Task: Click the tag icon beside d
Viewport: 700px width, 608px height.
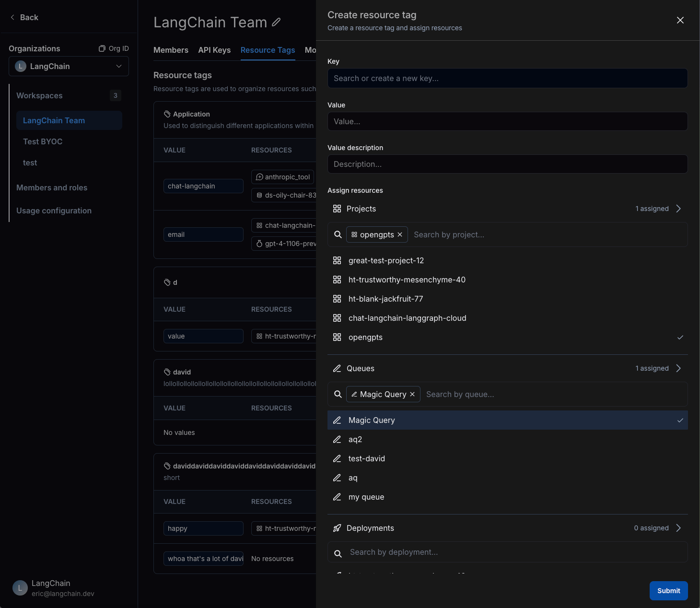Action: (167, 282)
